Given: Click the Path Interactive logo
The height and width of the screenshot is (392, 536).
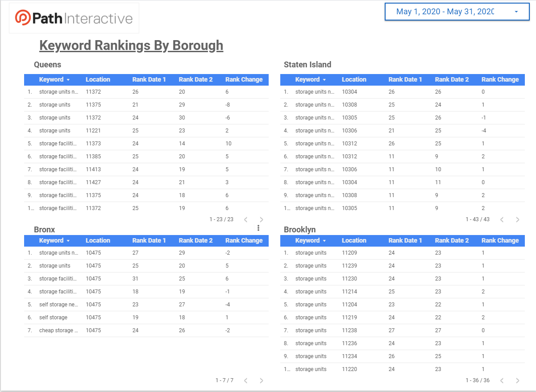Looking at the screenshot, I should click(74, 18).
